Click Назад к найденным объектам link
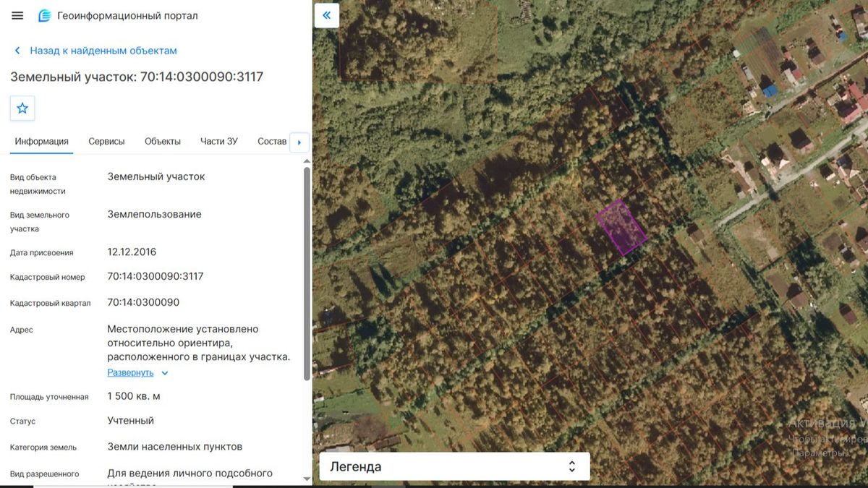868x488 pixels. point(103,51)
